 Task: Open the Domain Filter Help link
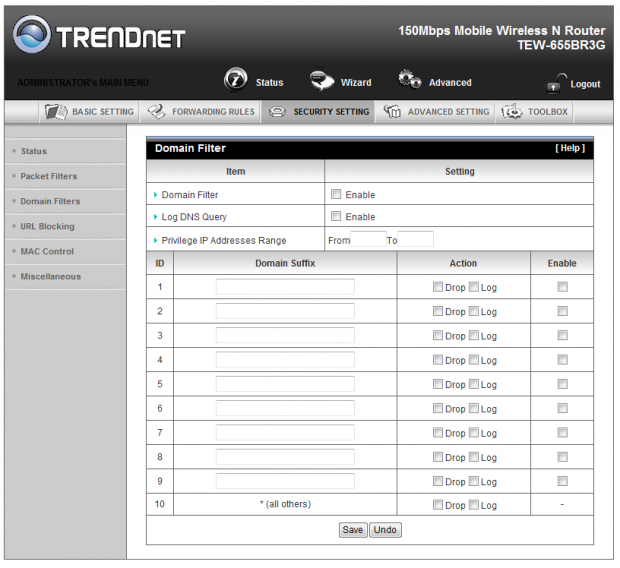pos(570,148)
